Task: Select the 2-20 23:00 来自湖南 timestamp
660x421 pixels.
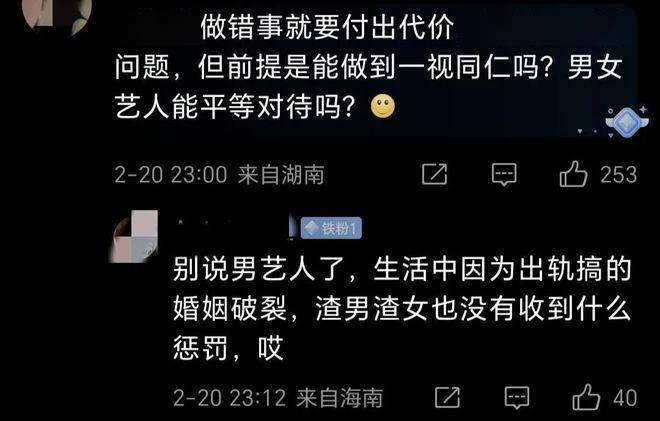Action: (x=219, y=174)
